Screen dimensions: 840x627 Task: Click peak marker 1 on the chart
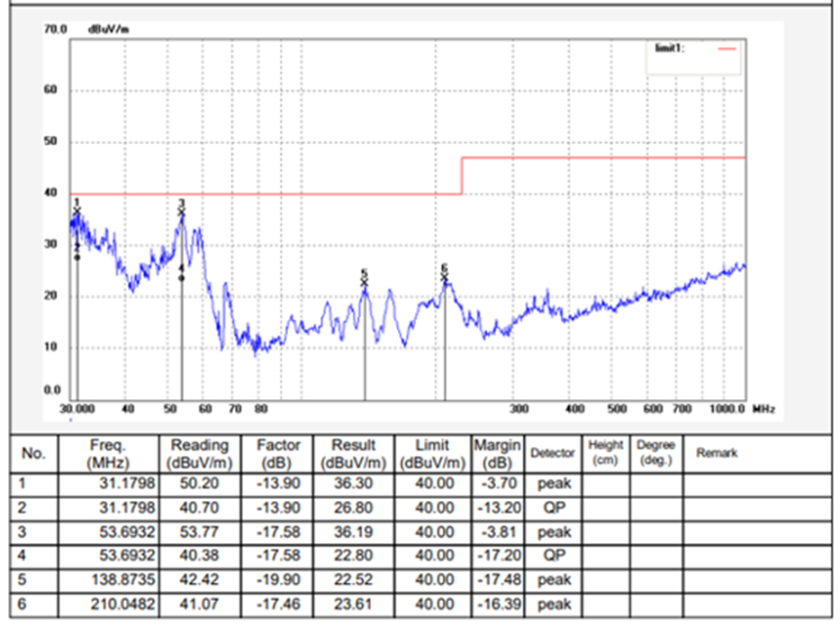click(77, 211)
